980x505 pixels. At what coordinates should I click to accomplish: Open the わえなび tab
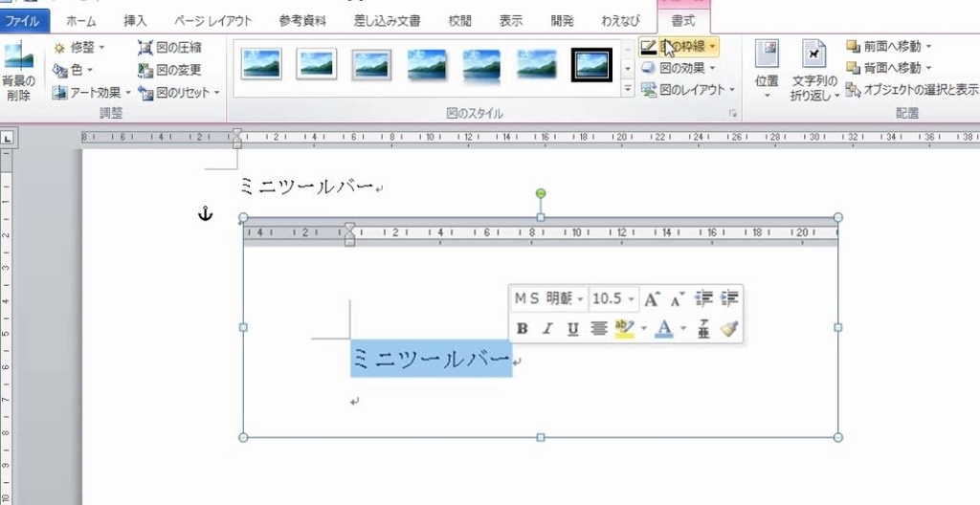620,21
